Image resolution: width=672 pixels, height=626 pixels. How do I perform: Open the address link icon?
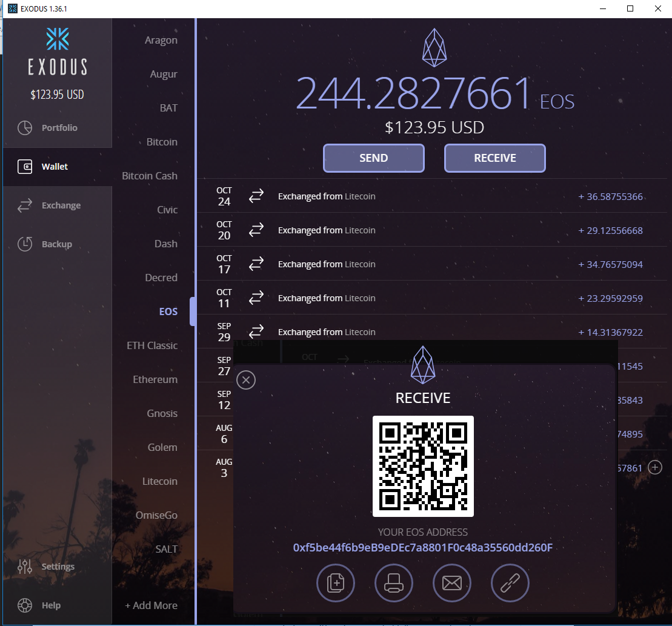(510, 583)
